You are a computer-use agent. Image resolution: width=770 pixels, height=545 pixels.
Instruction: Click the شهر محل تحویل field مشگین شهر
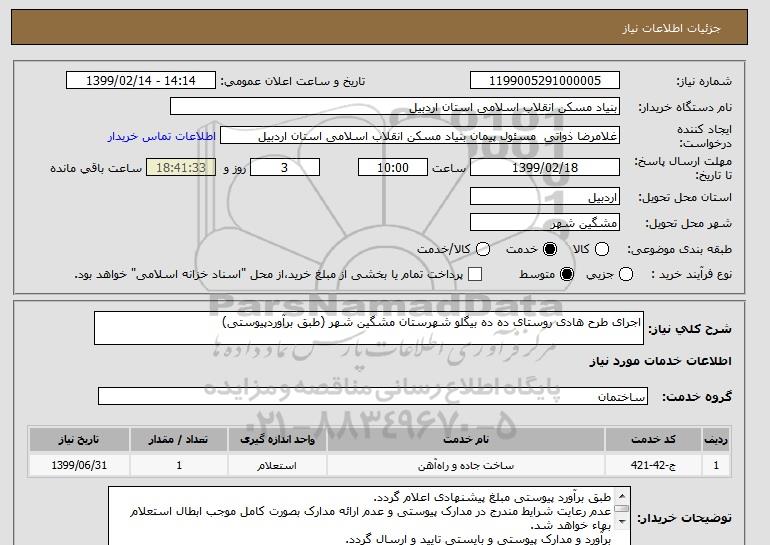click(x=545, y=222)
